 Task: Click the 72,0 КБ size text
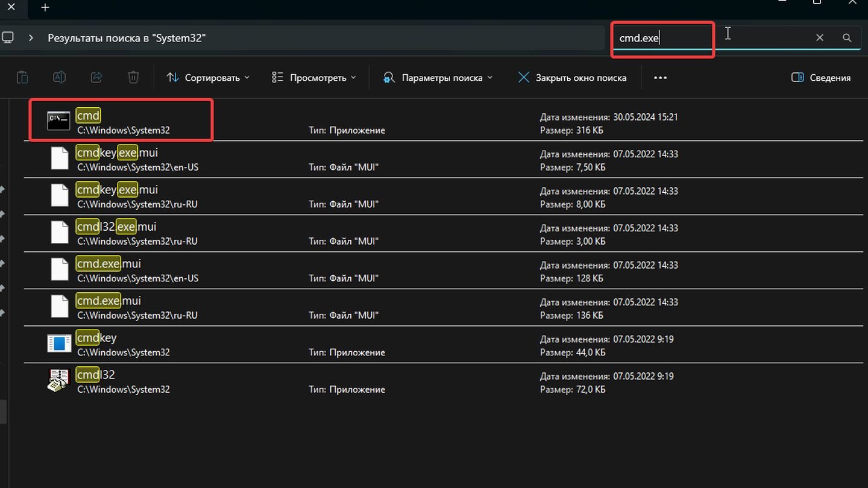point(590,389)
